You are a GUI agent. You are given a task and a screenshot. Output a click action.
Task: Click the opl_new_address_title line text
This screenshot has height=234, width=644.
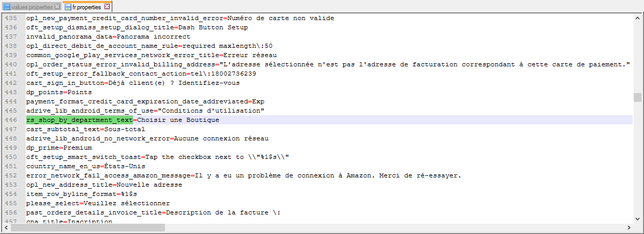point(104,185)
